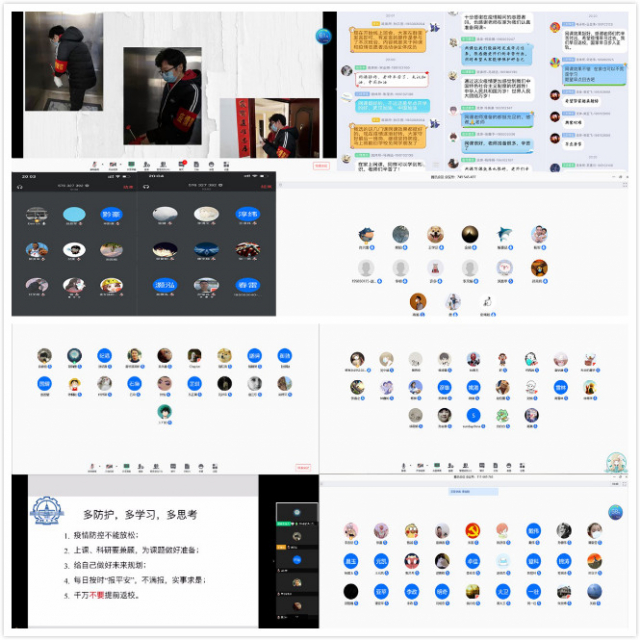Click the university logo on the slide

pyautogui.click(x=45, y=509)
